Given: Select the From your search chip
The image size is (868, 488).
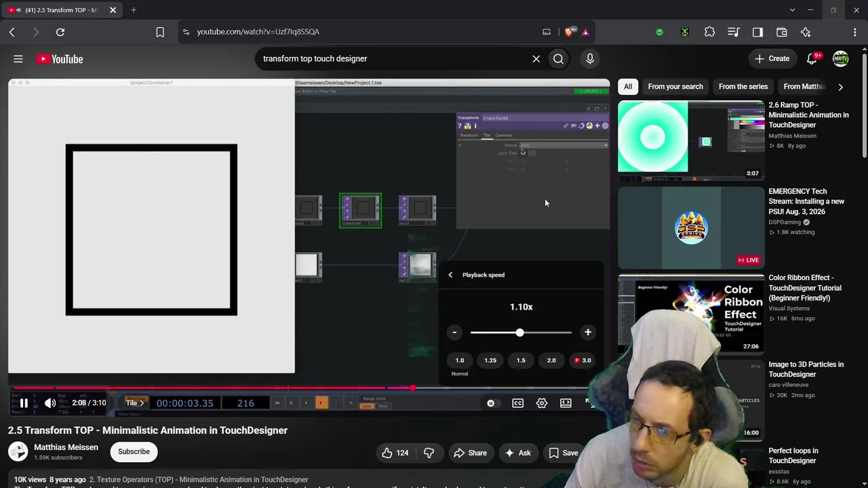Looking at the screenshot, I should coord(675,87).
